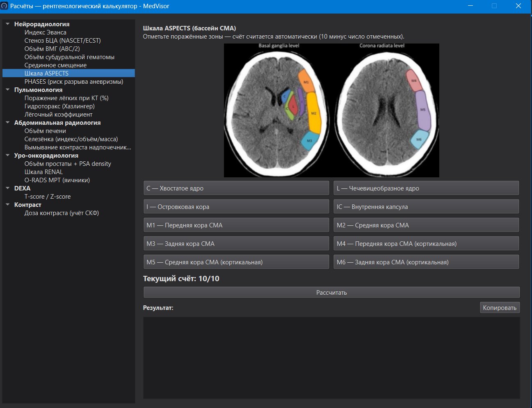The height and width of the screenshot is (408, 532).
Task: Click the ASPECTS brain CT reference image
Action: (331, 110)
